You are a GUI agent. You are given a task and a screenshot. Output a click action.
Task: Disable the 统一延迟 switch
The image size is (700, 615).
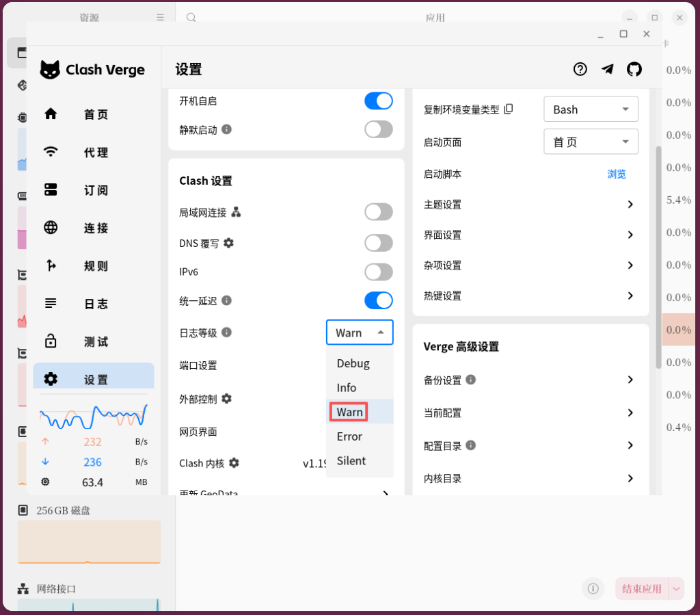[379, 300]
